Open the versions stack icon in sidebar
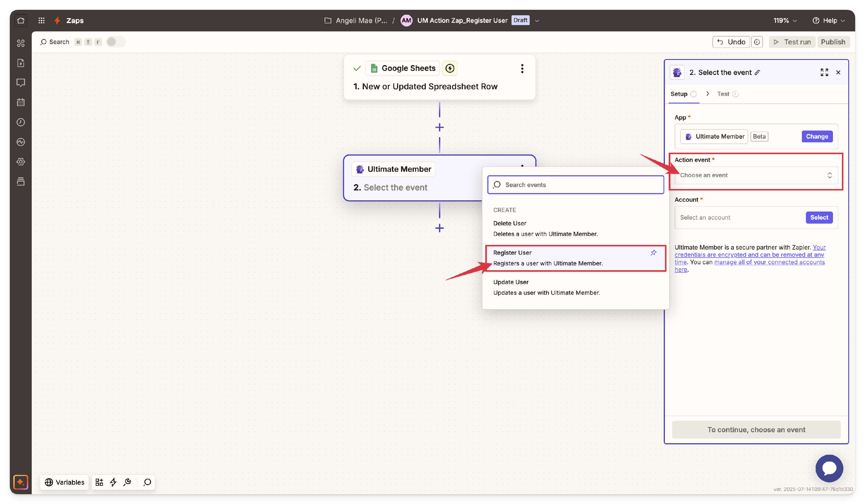Screen dimensions: 865x504 point(21,182)
